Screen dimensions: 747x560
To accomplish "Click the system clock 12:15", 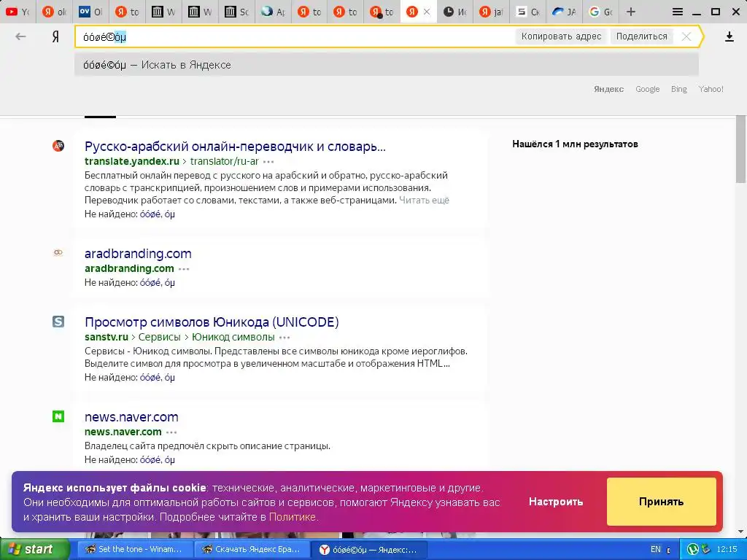I will point(727,549).
